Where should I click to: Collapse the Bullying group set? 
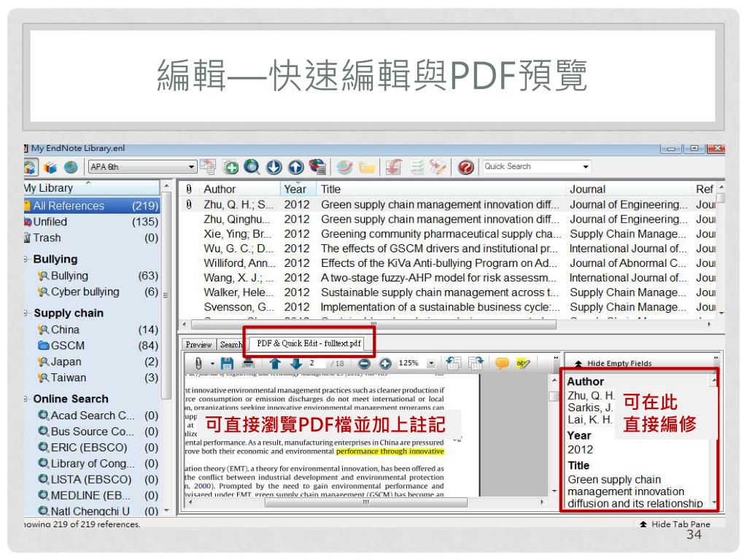click(x=26, y=259)
